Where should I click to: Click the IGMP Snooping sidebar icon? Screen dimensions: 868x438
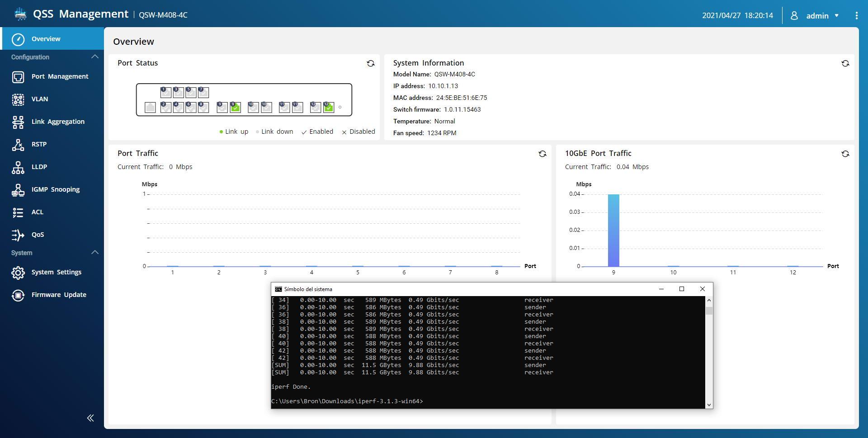click(x=18, y=190)
